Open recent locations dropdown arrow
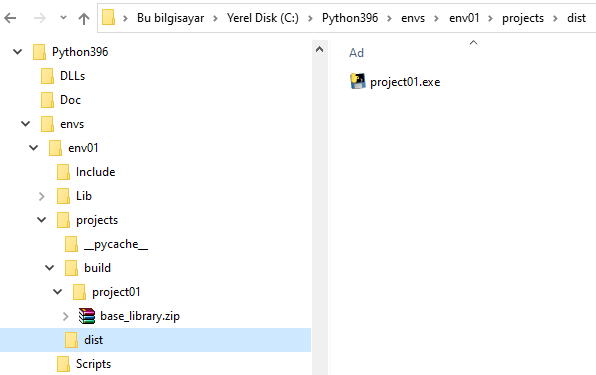596x375 pixels. click(63, 17)
